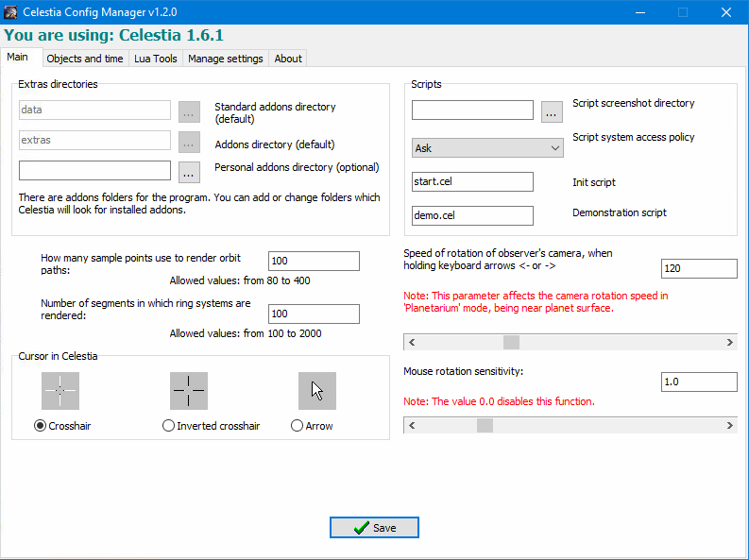The width and height of the screenshot is (749, 560).
Task: Focus the Script screenshot directory field
Action: click(x=472, y=110)
